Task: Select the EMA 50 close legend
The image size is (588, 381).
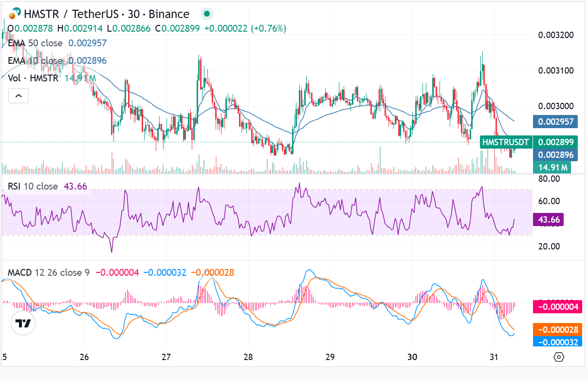Action: (x=35, y=43)
